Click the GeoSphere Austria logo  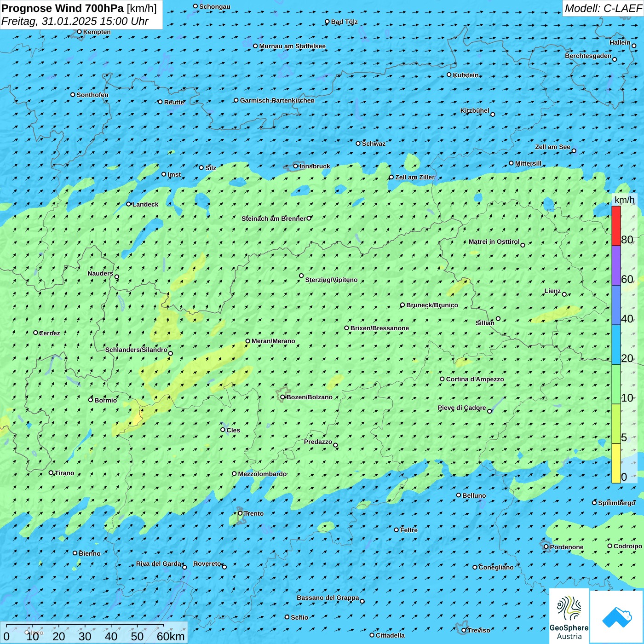[569, 616]
